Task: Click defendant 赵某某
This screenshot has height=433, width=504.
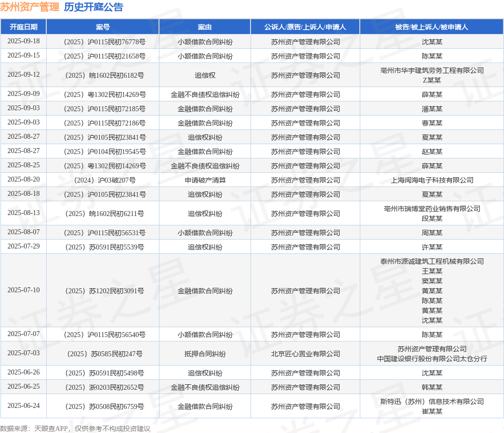Action: (432, 152)
